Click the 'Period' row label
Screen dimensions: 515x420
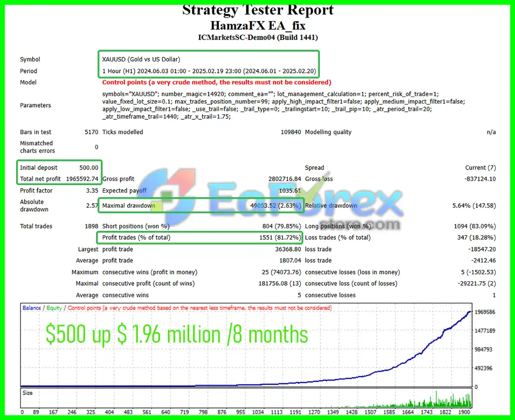29,71
